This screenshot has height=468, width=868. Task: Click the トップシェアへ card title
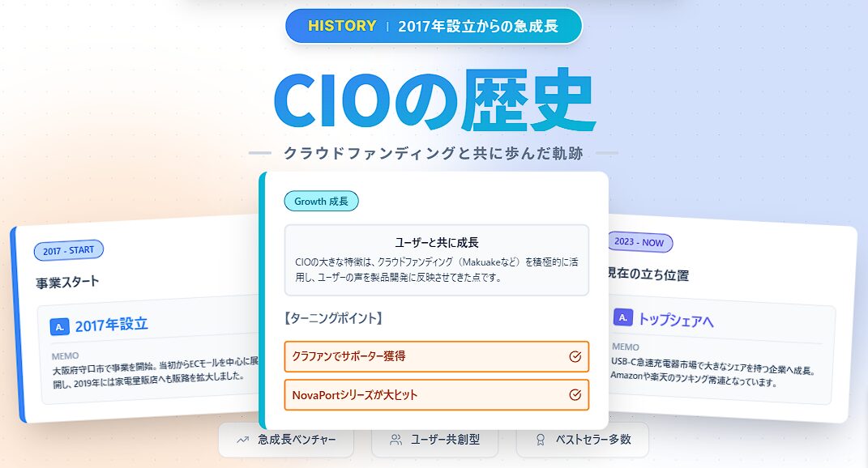pos(676,320)
